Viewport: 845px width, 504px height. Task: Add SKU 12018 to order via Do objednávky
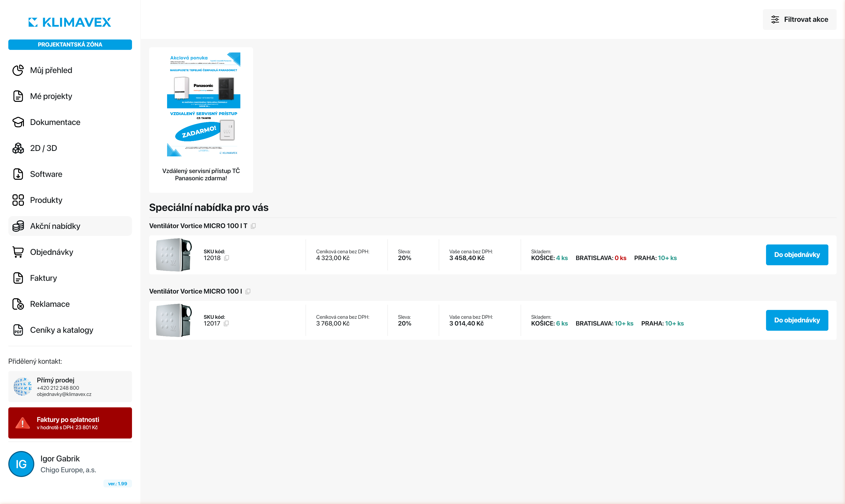click(797, 255)
